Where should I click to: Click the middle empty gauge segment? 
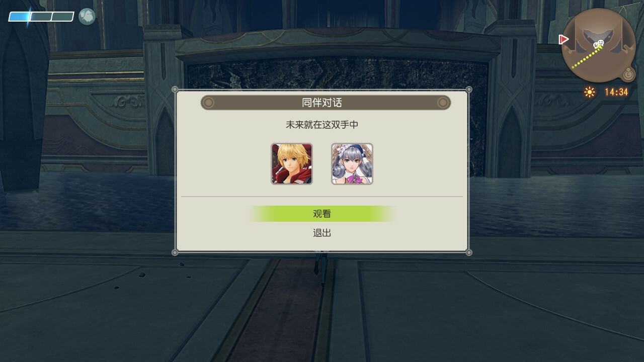[41, 17]
